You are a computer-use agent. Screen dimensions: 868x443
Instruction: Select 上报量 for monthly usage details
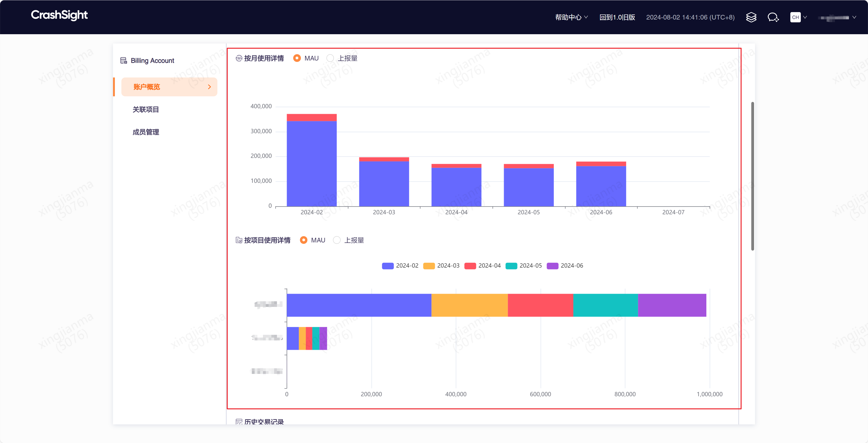coord(330,58)
